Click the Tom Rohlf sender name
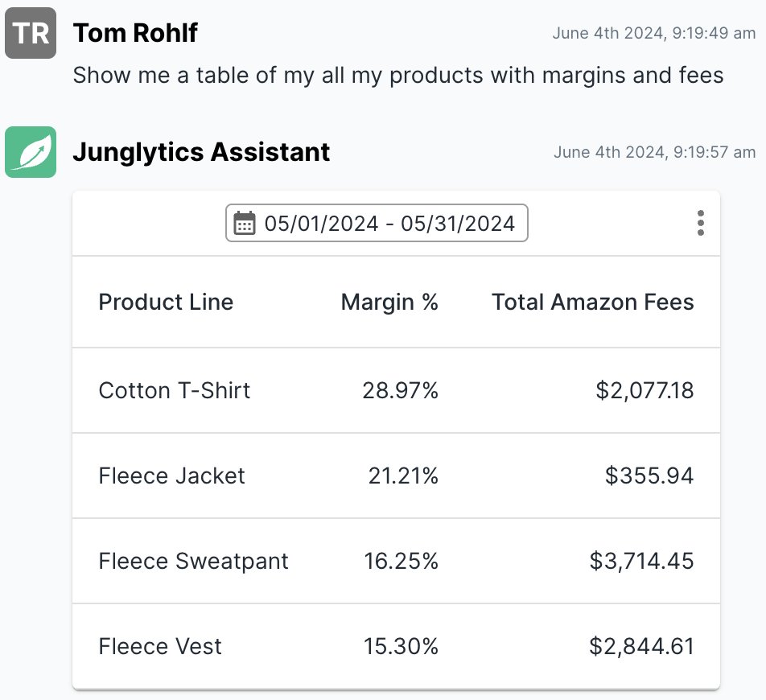Viewport: 766px width, 700px height. pos(135,33)
